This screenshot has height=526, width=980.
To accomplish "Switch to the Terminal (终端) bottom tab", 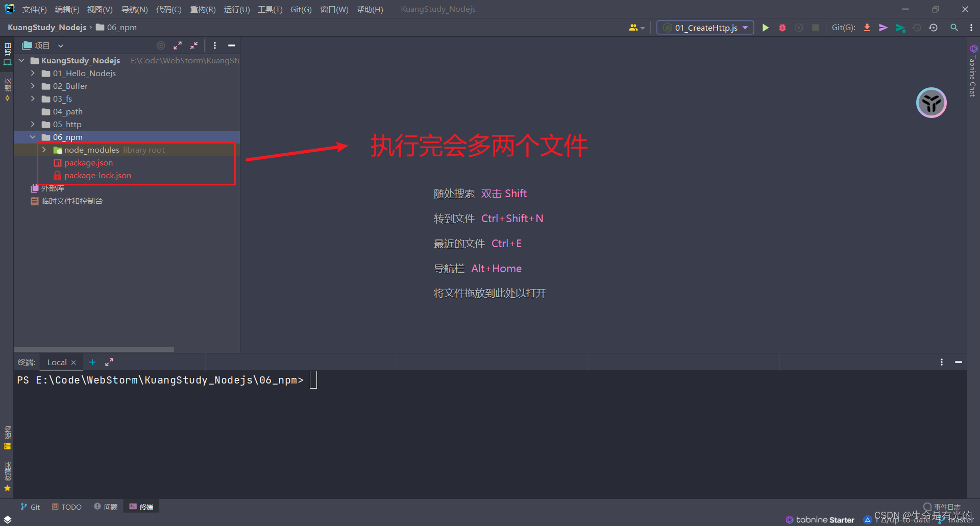I will (x=141, y=507).
